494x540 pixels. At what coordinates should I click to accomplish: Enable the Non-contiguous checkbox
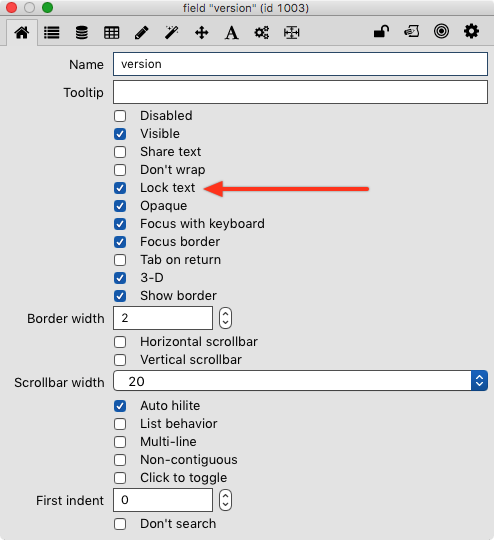click(120, 460)
